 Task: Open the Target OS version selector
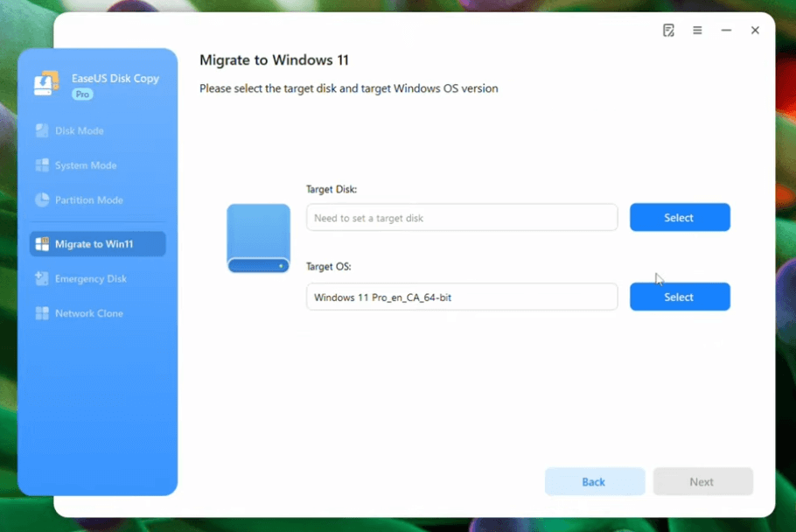(x=680, y=297)
